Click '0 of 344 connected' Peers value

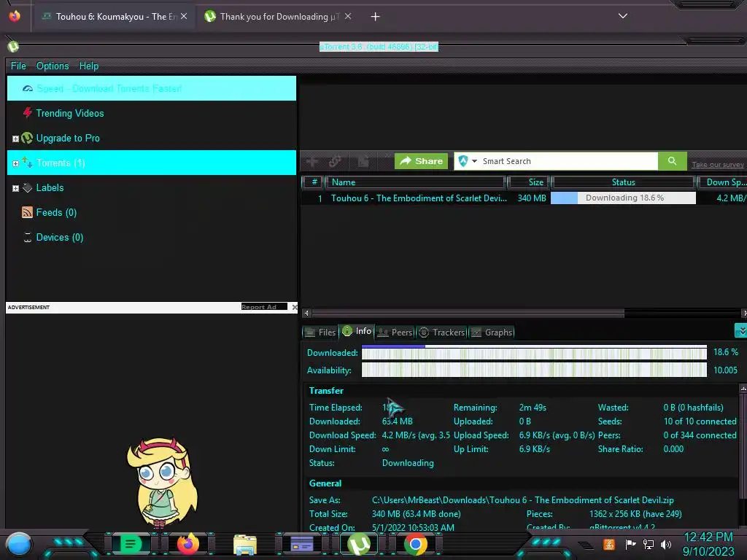(x=700, y=435)
